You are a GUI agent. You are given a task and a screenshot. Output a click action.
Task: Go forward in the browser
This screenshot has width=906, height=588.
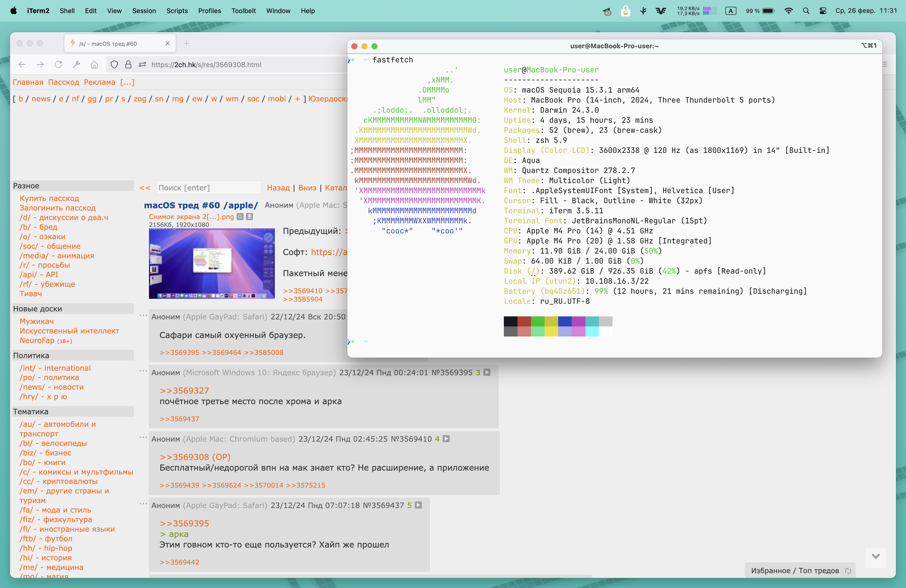pyautogui.click(x=40, y=65)
